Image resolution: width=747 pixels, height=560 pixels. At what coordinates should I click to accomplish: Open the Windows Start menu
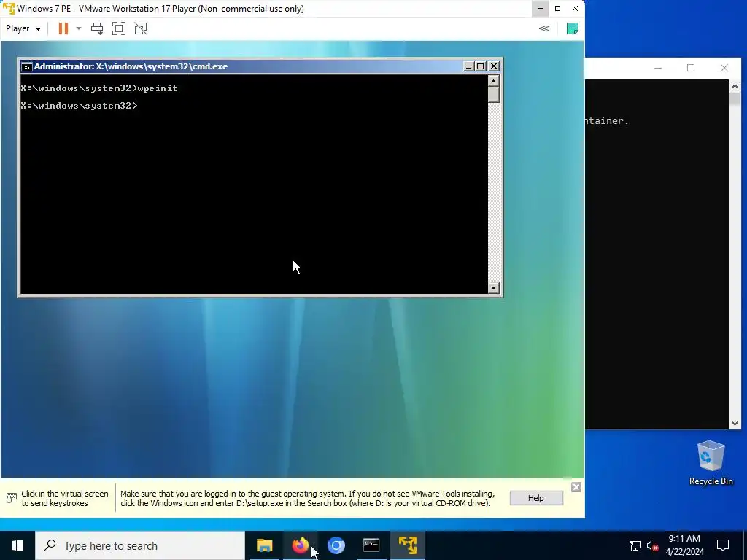[x=18, y=545]
